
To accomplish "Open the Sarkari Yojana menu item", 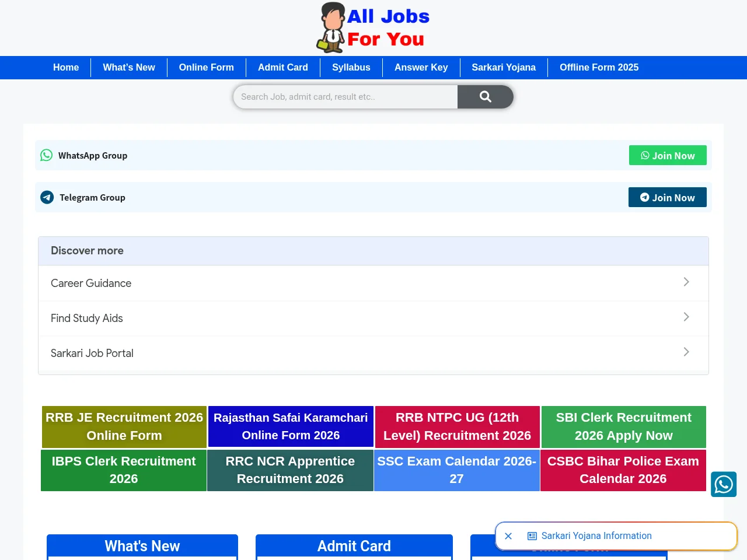I will (x=504, y=68).
